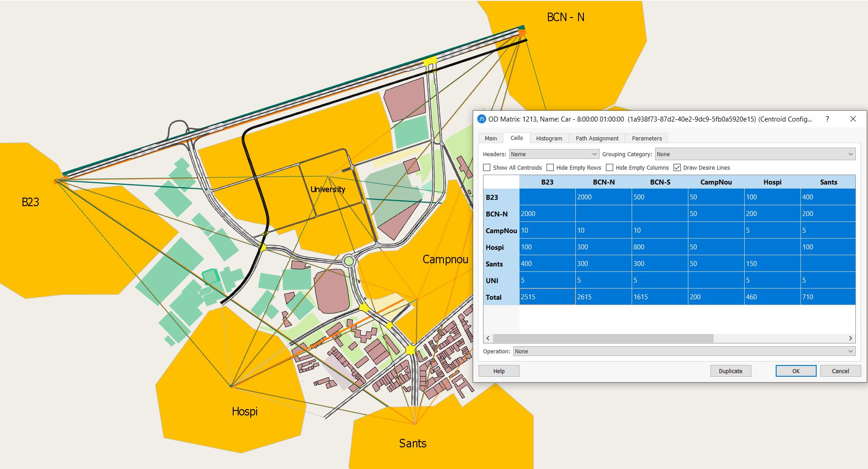
Task: Select the CampNou column header
Action: click(716, 182)
